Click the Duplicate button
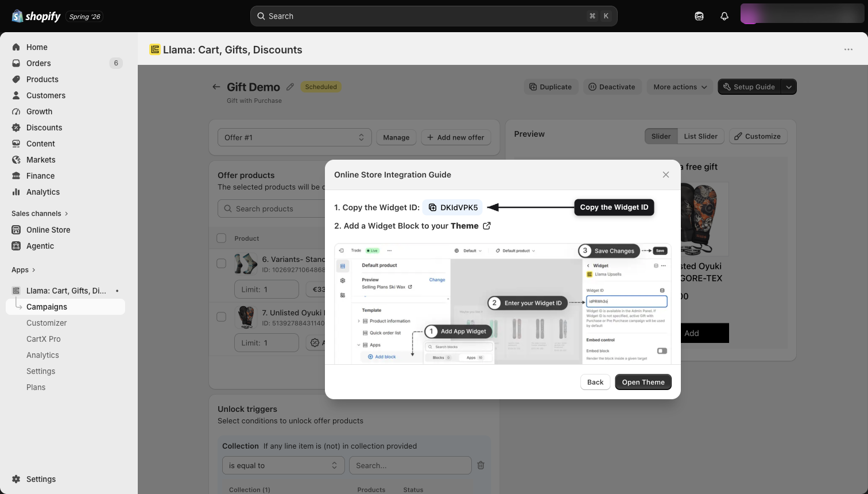Screen dimensions: 868x494 click(551, 87)
